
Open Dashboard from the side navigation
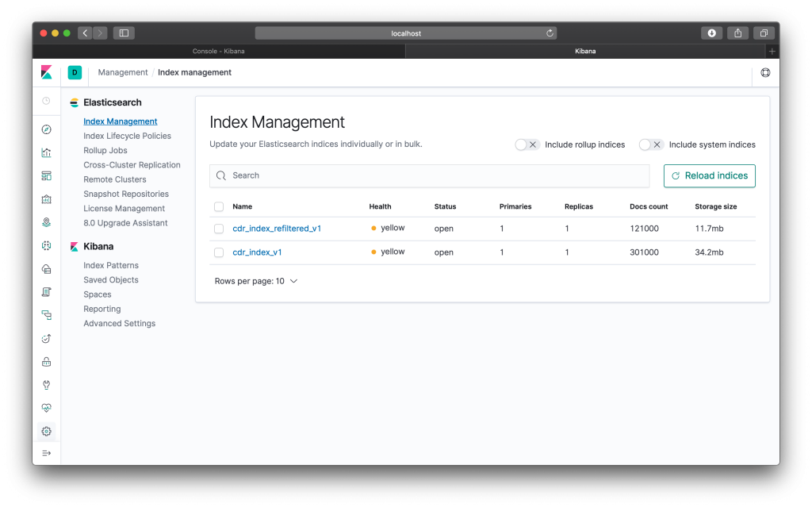click(x=47, y=175)
